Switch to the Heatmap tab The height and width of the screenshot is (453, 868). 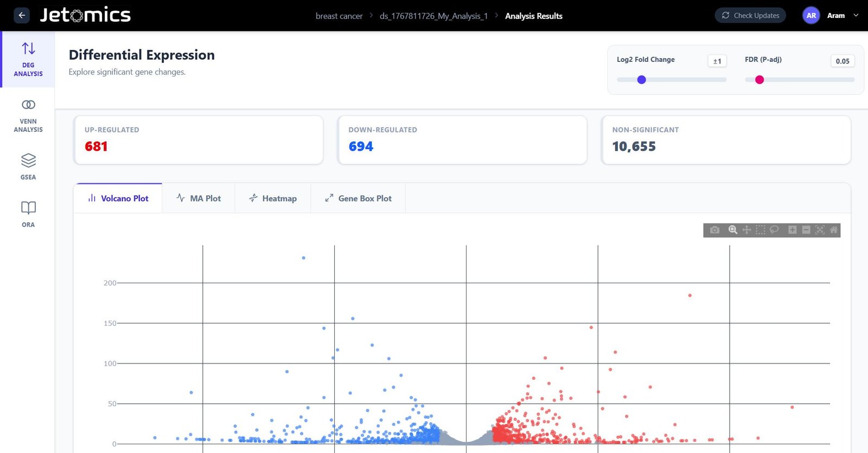click(x=272, y=199)
